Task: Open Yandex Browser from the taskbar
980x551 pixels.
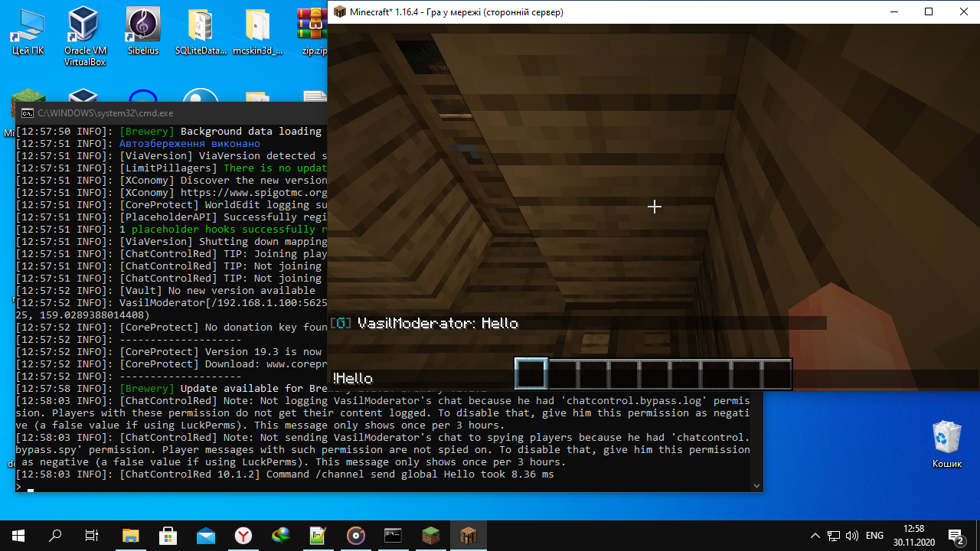Action: [243, 535]
